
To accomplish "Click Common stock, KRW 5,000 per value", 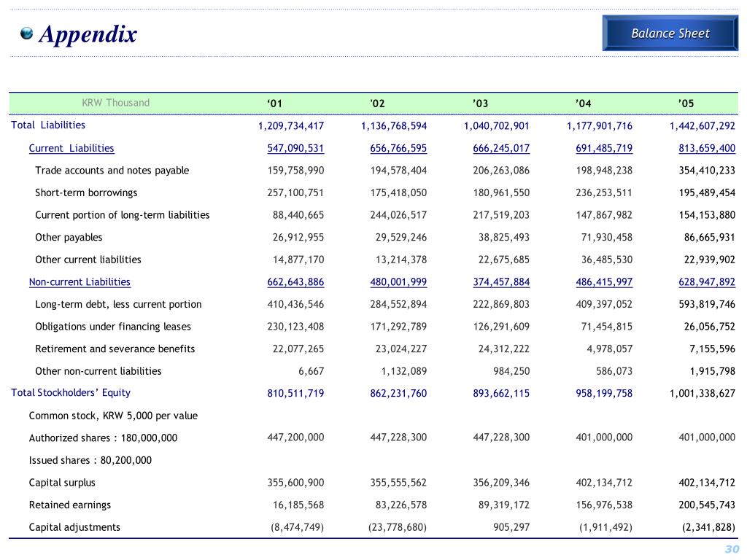I will click(x=113, y=416).
